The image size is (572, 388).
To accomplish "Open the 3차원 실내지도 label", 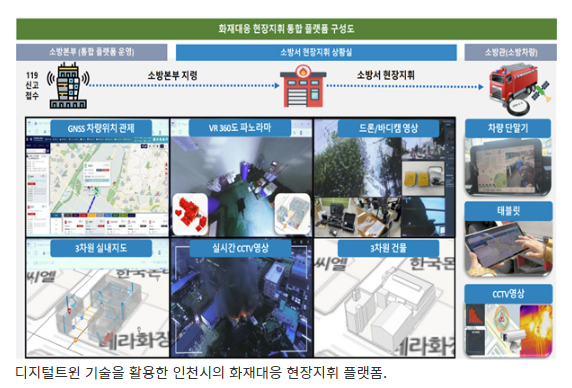I will coord(101,248).
